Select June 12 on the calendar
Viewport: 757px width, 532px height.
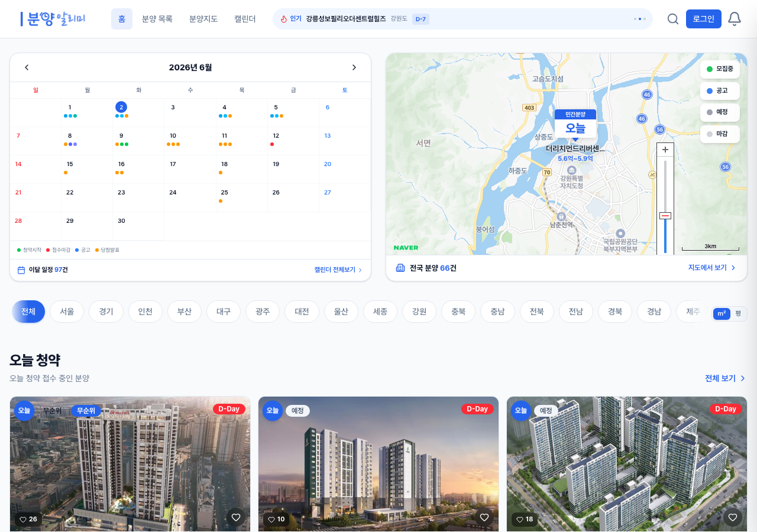293,141
